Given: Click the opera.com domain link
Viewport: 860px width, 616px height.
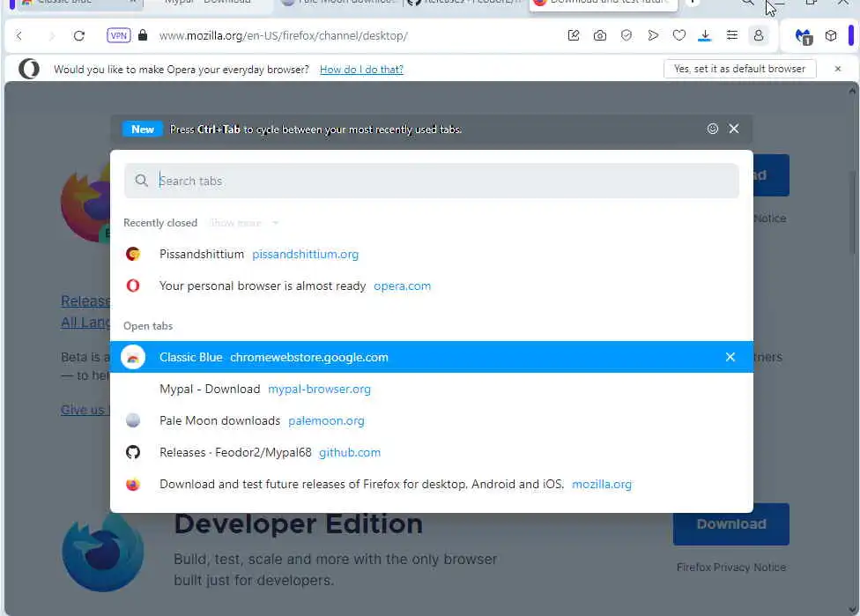Looking at the screenshot, I should tap(402, 286).
